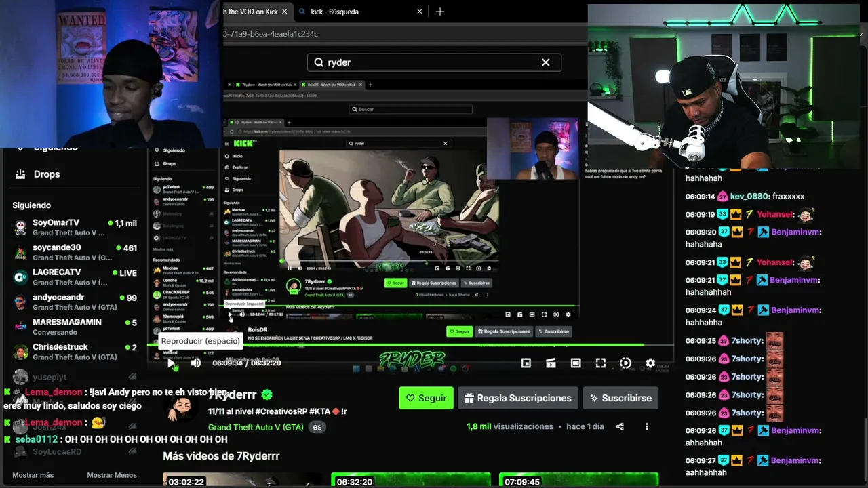Image resolution: width=868 pixels, height=488 pixels.
Task: Click the verified badge next to 7Ryderrr
Action: [267, 394]
